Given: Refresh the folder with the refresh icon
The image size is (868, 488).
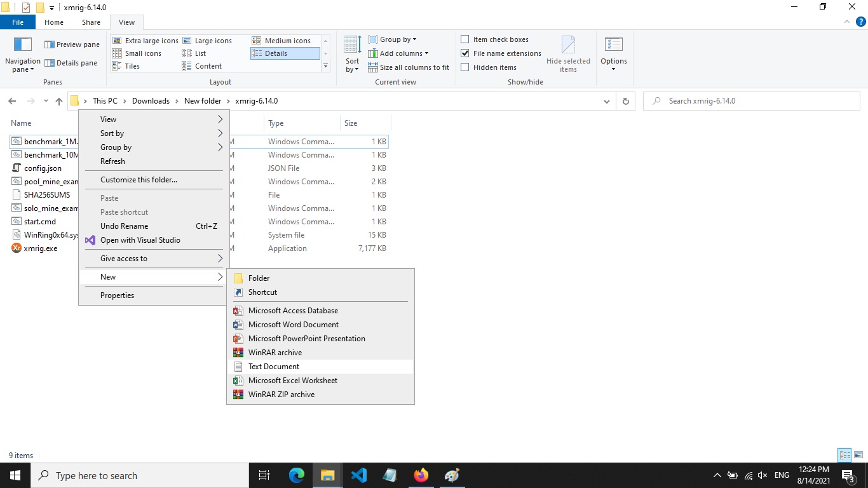Looking at the screenshot, I should 626,101.
